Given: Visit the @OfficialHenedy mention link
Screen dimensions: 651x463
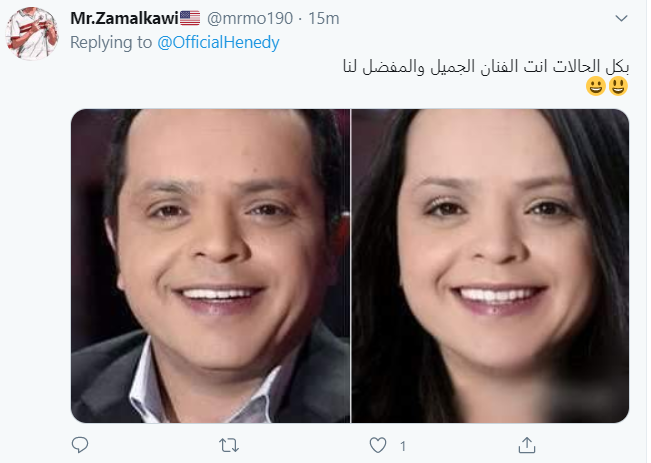Looking at the screenshot, I should point(218,42).
